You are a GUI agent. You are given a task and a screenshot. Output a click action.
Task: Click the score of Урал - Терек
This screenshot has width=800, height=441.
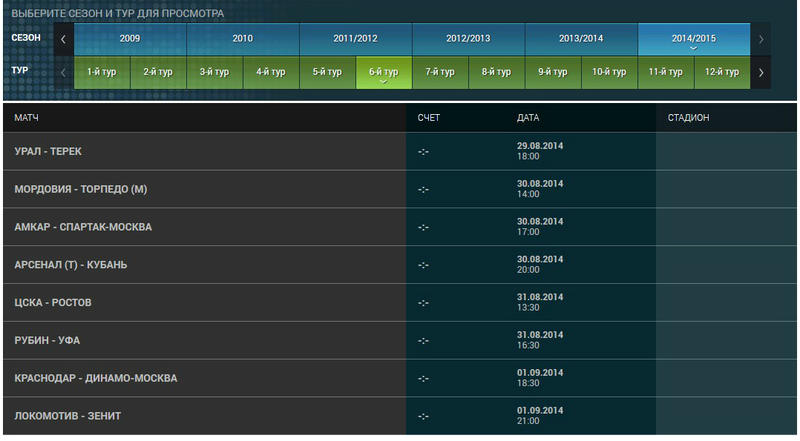pos(423,152)
